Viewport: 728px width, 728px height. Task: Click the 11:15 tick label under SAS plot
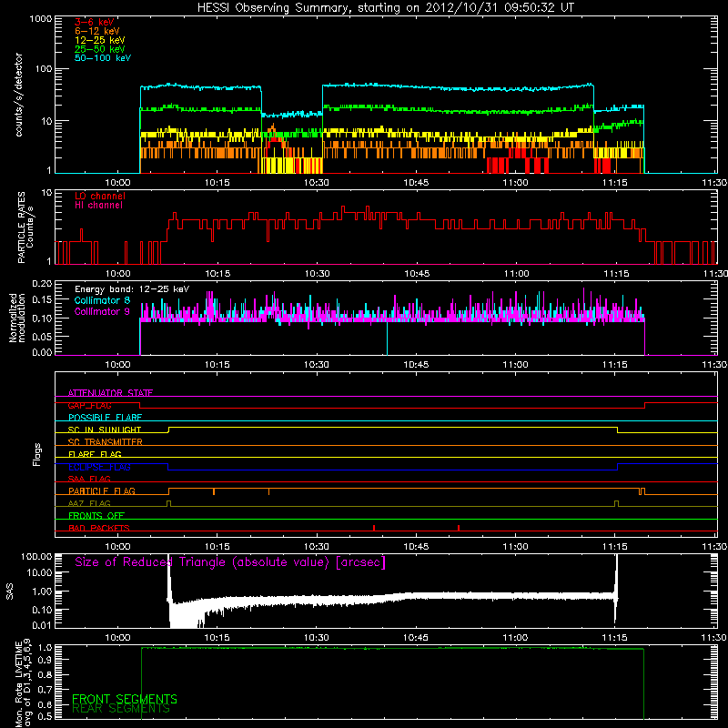pos(614,638)
